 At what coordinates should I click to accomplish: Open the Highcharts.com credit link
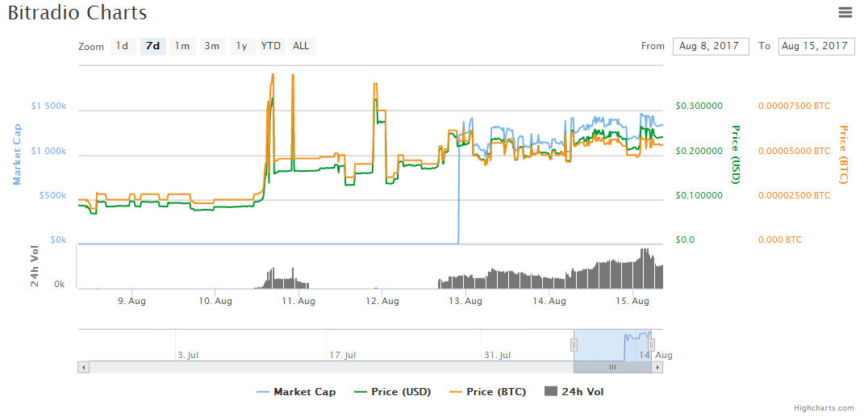[824, 408]
